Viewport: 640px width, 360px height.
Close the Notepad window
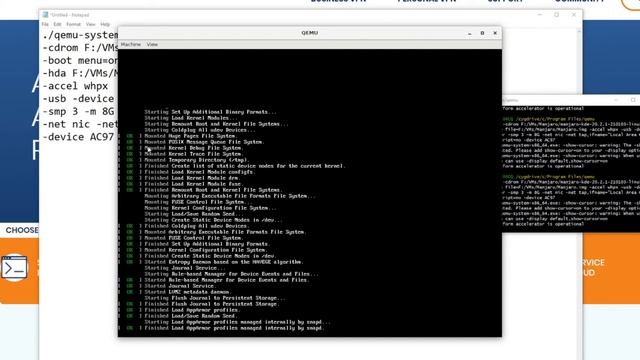(573, 15)
